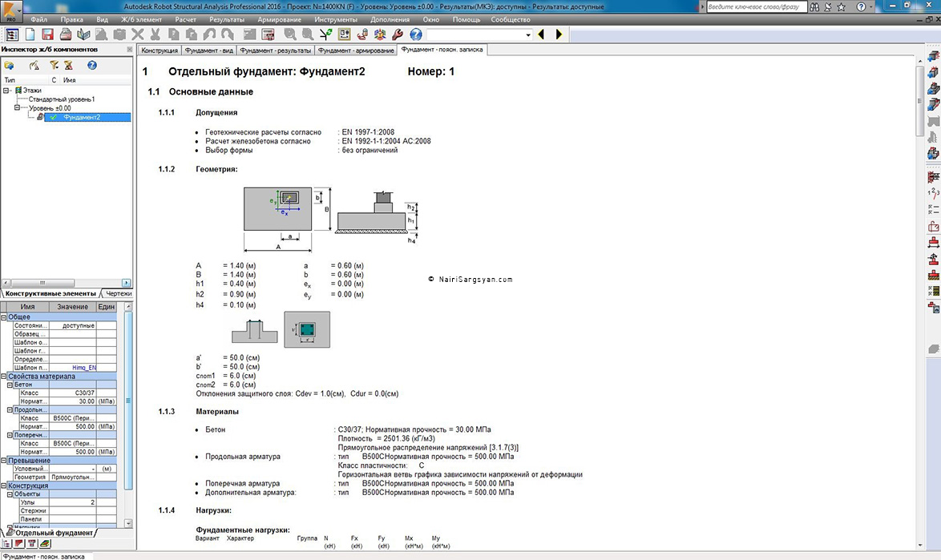
Task: Click the hourglass filter icon in inspector
Action: (x=68, y=66)
